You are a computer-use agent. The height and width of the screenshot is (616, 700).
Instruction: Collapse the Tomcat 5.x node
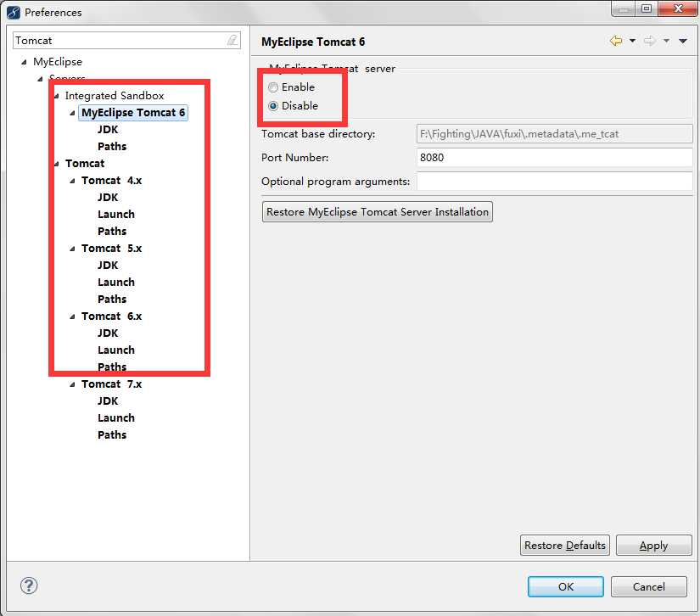72,249
